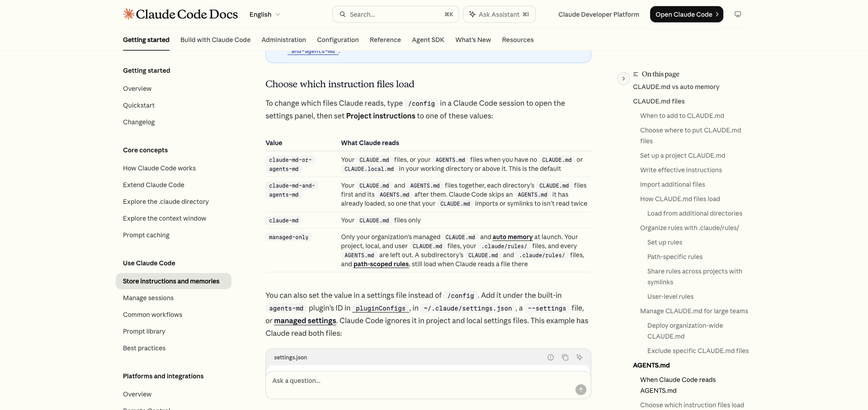
Task: Visit the Claude Developer Platform link
Action: (599, 14)
